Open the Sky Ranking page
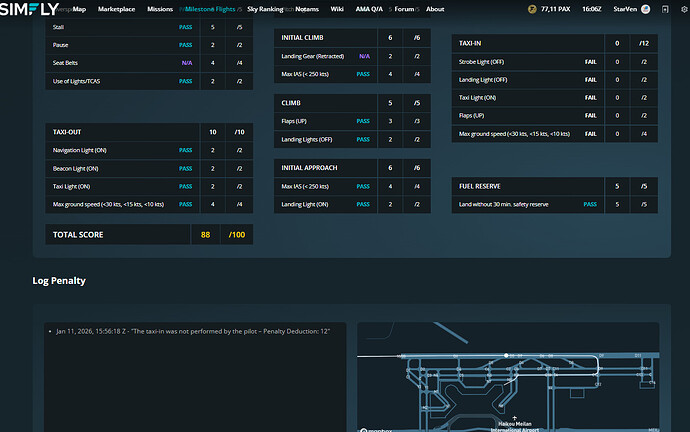This screenshot has height=432, width=690. [x=265, y=9]
